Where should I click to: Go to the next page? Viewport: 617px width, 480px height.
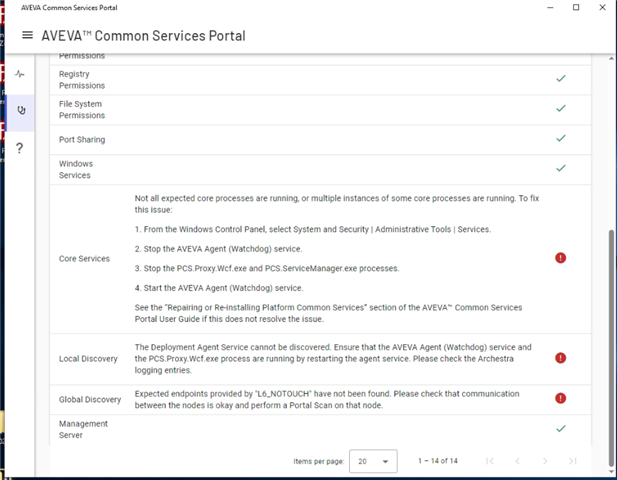pyautogui.click(x=545, y=461)
